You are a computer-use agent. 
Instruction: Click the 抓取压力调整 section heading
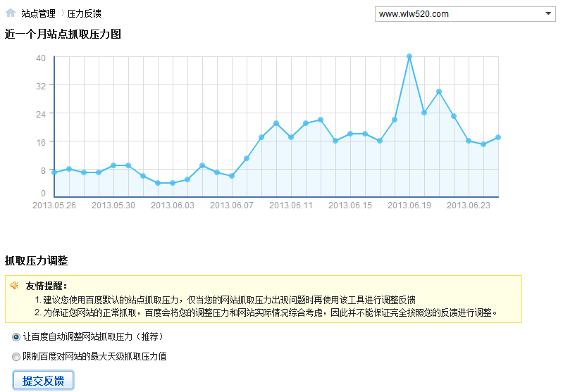point(37,261)
